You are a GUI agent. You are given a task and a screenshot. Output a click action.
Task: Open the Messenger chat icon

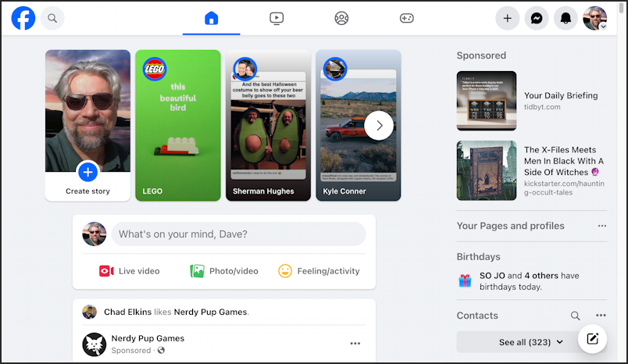[x=537, y=19]
